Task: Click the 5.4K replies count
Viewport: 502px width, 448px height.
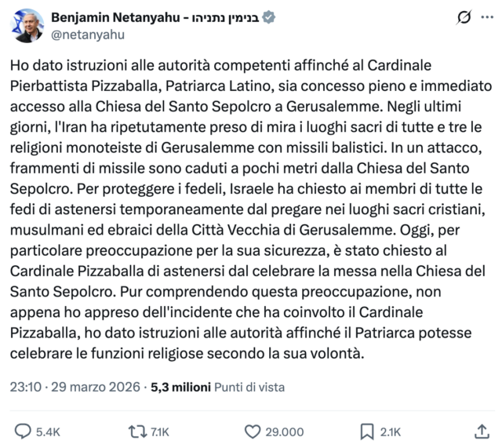Action: (x=48, y=430)
